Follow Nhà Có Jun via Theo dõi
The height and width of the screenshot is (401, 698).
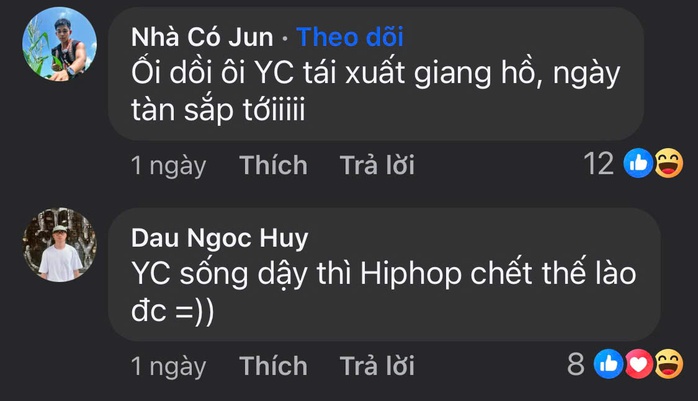349,38
